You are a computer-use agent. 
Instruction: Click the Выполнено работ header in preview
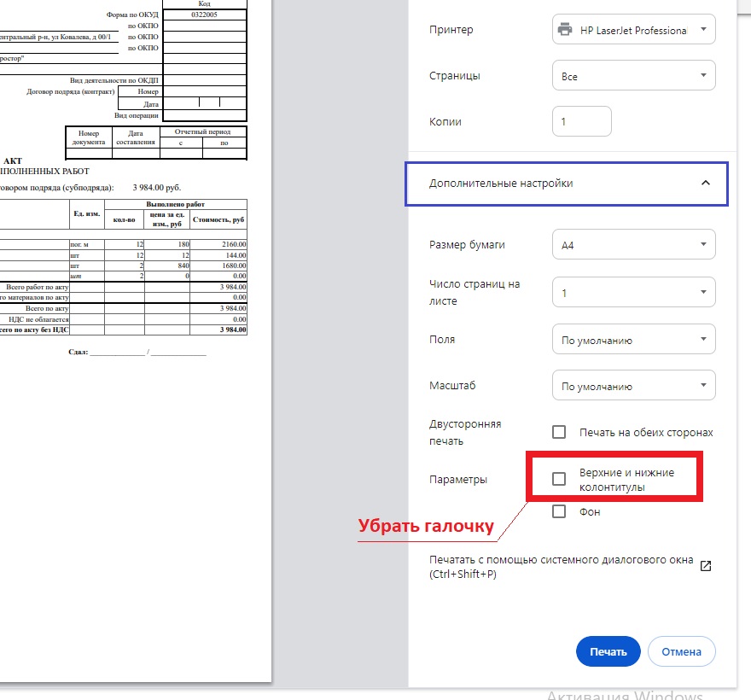tap(175, 205)
